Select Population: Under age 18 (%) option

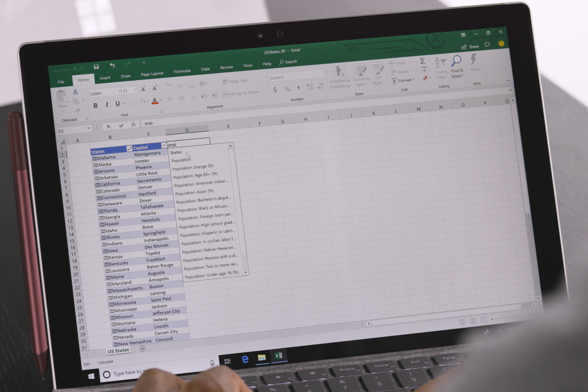[x=212, y=274]
